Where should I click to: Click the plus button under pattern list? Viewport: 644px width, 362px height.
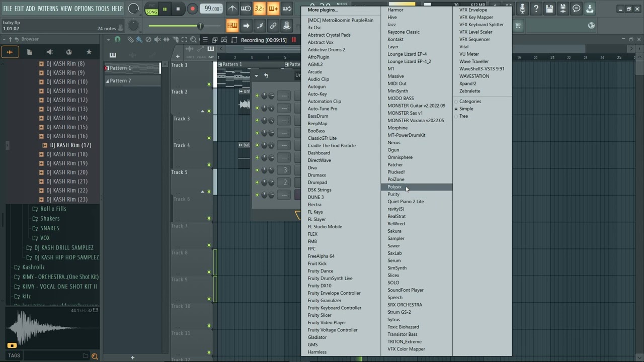132,357
